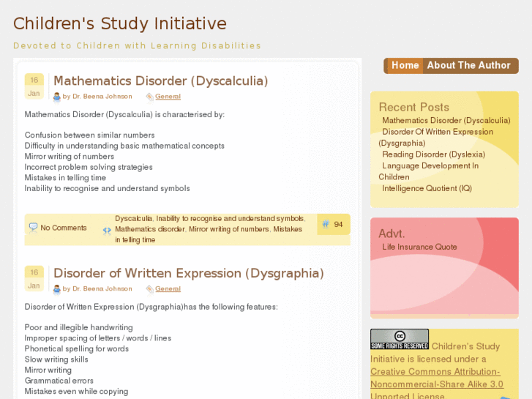Open Creative Commons Attribution-Noncommercial-Share Alike license link
This screenshot has height=399, width=532.
(x=437, y=378)
